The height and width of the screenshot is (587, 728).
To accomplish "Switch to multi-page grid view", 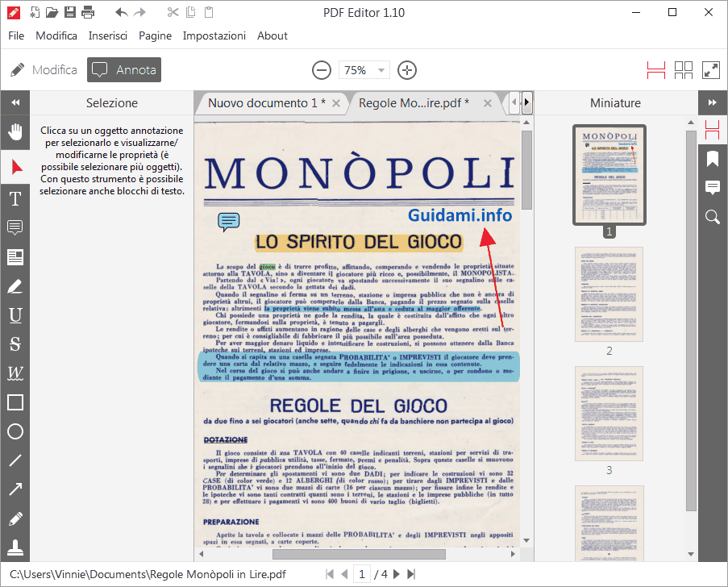I will point(684,70).
